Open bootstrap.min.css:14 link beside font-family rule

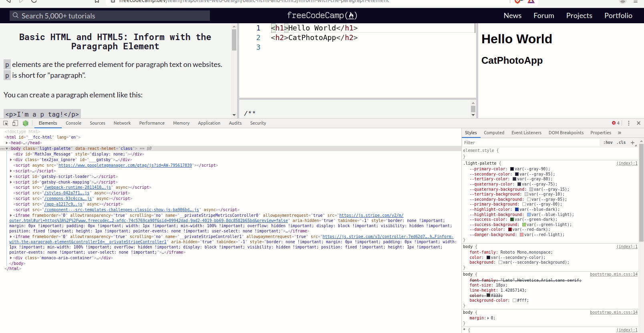(614, 274)
